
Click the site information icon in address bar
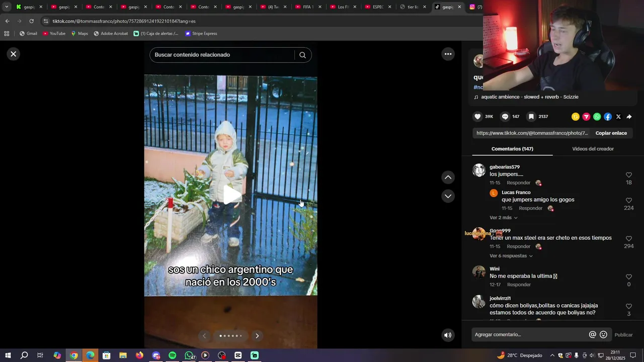click(x=46, y=21)
